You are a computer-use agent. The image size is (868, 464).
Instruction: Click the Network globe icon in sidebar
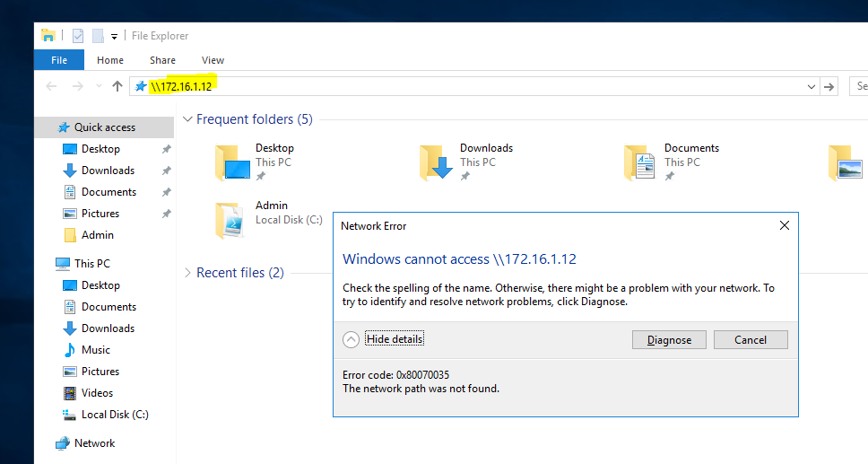click(x=63, y=443)
